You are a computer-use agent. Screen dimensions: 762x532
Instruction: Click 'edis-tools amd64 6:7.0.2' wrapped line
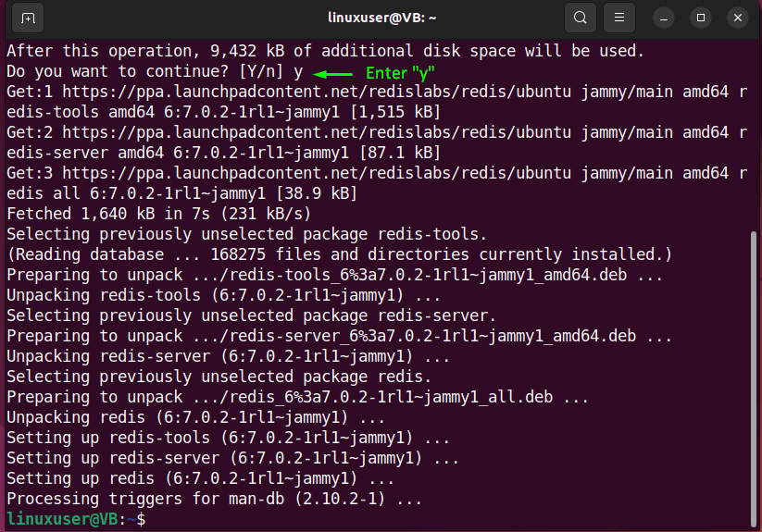pyautogui.click(x=223, y=112)
